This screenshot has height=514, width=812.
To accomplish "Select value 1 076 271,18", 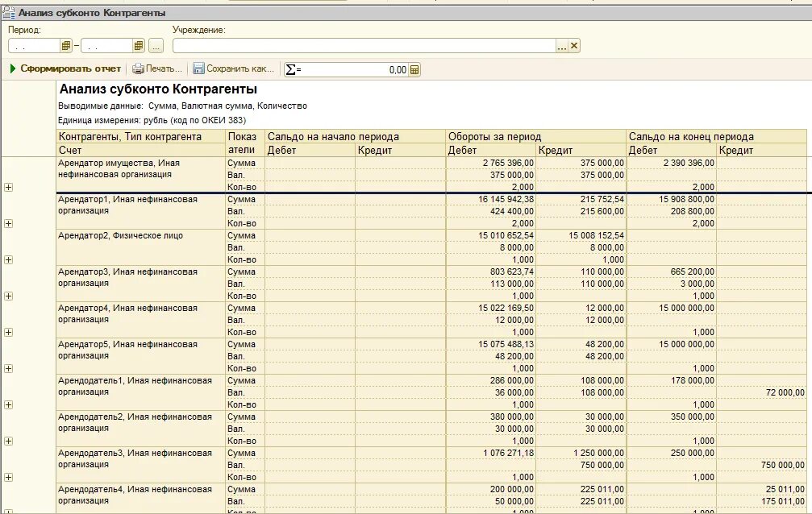I will [x=508, y=453].
